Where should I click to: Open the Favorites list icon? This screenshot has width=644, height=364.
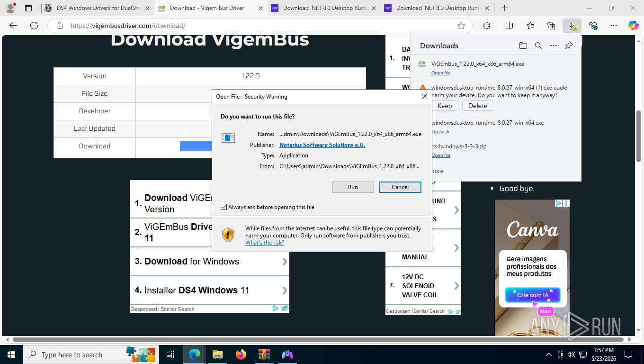[530, 26]
